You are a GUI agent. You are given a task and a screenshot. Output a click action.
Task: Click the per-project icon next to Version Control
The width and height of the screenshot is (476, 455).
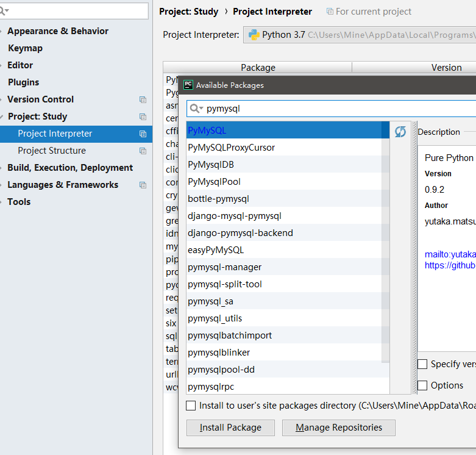click(143, 99)
